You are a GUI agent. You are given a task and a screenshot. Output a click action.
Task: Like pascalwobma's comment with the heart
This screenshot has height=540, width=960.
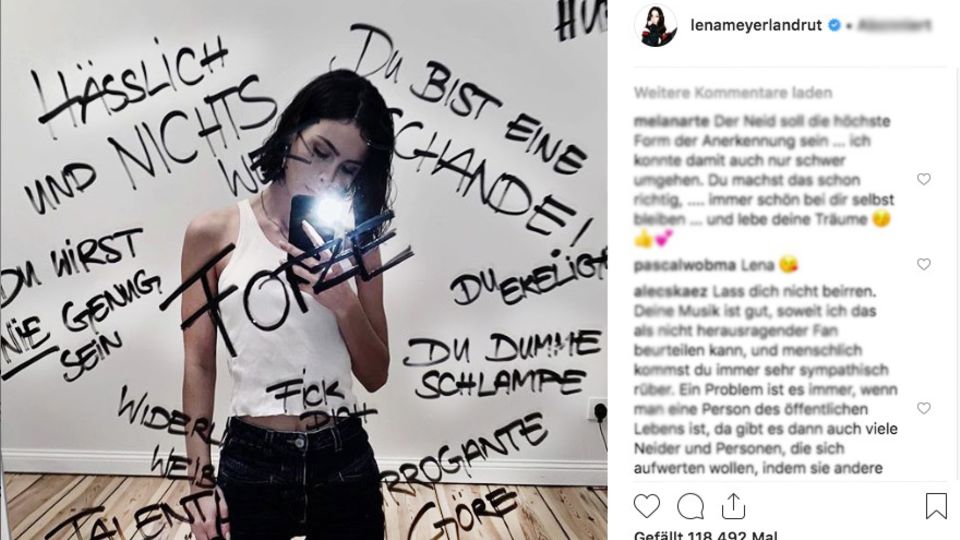[x=924, y=264]
